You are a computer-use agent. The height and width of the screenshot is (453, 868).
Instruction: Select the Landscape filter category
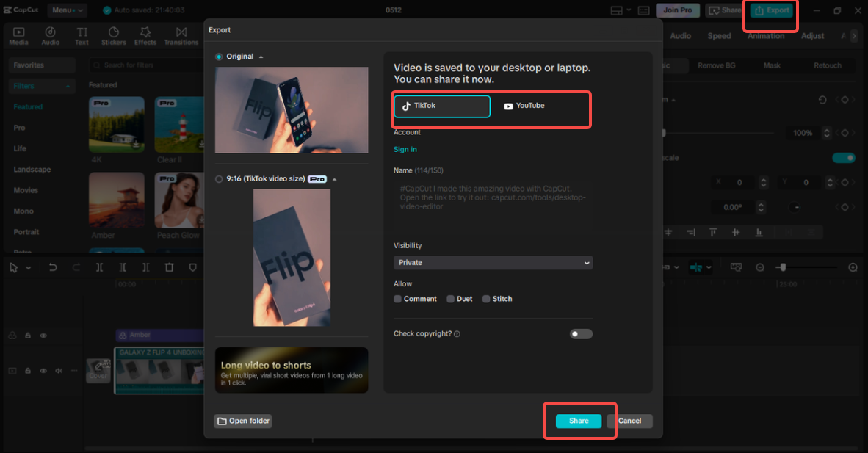tap(32, 170)
